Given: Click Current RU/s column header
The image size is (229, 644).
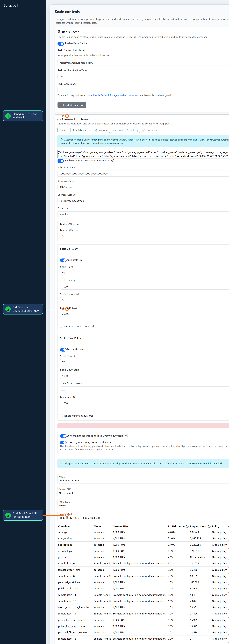Looking at the screenshot, I should coord(120,526).
